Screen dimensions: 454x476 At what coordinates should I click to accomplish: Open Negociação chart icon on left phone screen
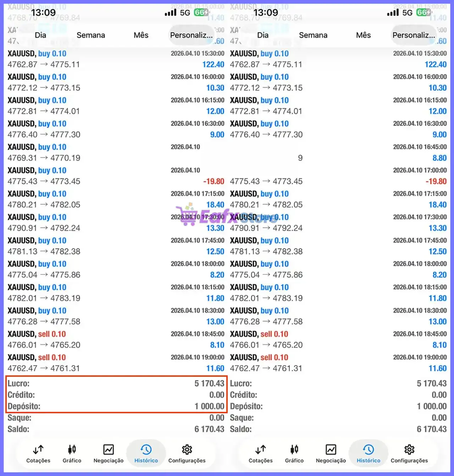coord(109,450)
